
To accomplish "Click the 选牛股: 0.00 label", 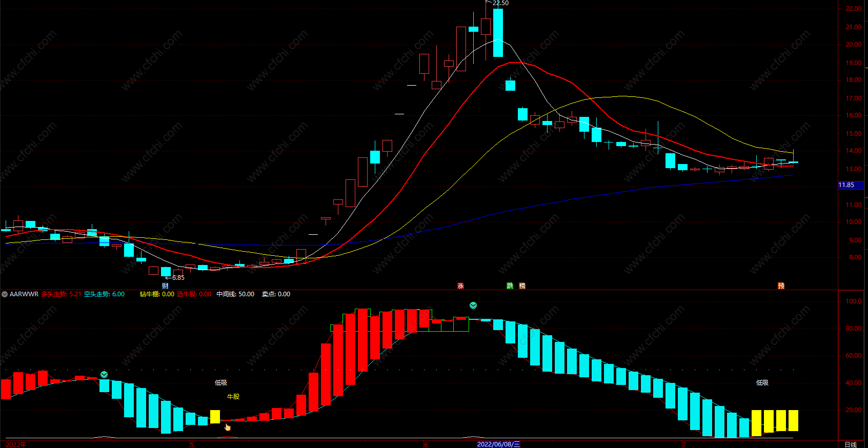I will [194, 294].
